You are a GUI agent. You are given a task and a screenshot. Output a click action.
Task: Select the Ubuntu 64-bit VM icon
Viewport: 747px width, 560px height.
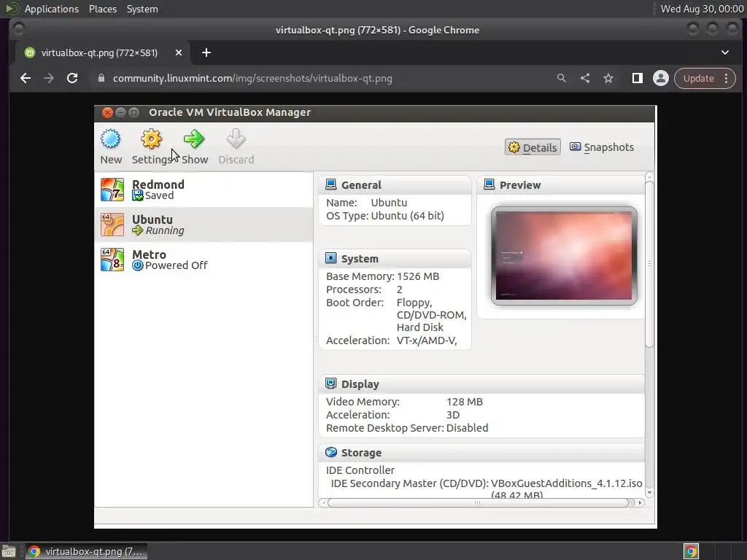(x=112, y=225)
